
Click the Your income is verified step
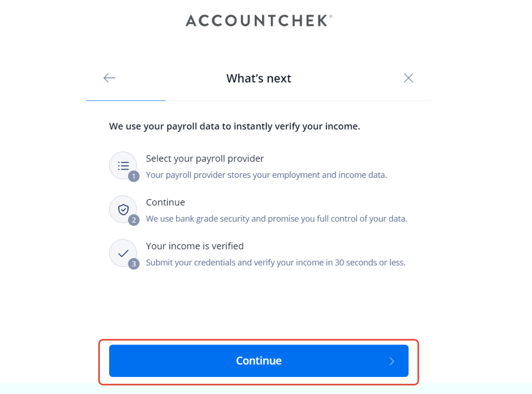pyautogui.click(x=194, y=246)
